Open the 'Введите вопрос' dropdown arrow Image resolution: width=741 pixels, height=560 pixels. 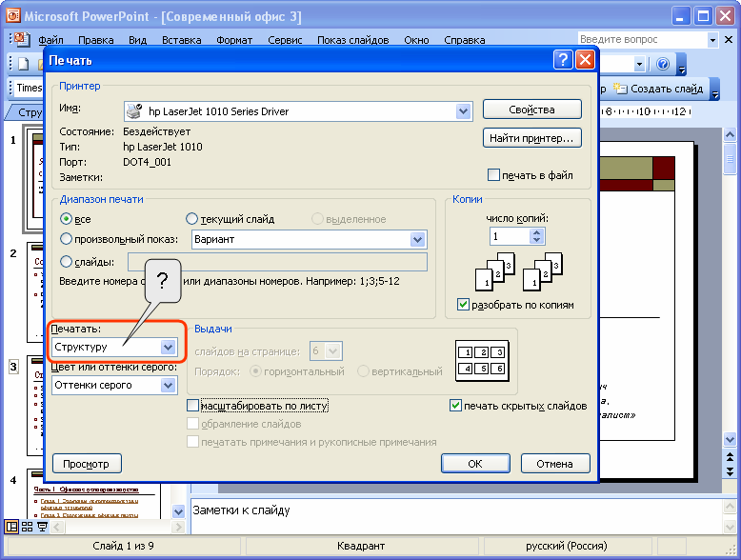(712, 40)
